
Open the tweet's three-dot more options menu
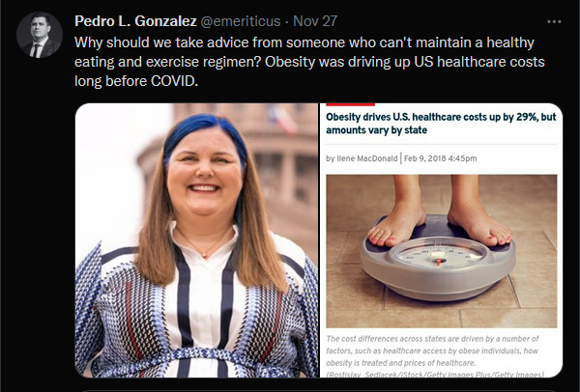point(554,22)
